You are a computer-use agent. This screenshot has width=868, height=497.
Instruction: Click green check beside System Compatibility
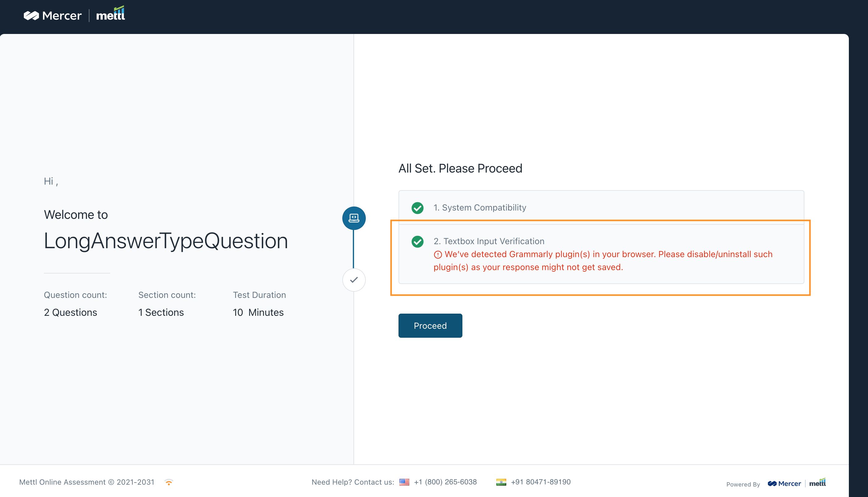[x=417, y=207]
